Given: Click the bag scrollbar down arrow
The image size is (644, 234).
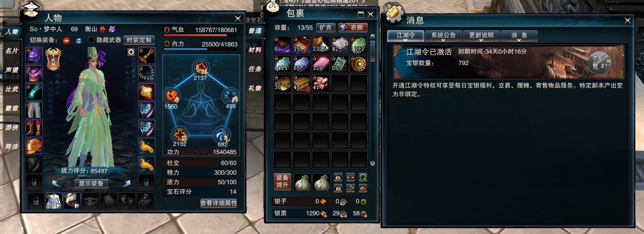Looking at the screenshot, I should [x=373, y=163].
